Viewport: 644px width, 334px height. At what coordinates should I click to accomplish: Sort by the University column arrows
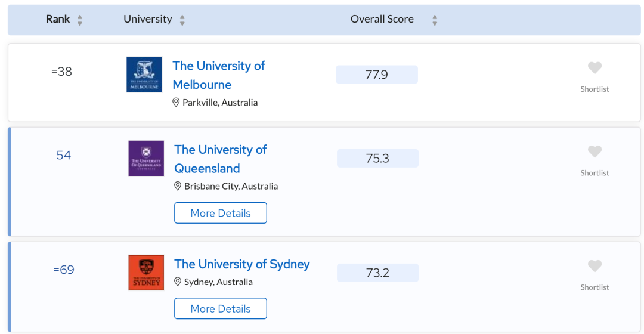[182, 20]
